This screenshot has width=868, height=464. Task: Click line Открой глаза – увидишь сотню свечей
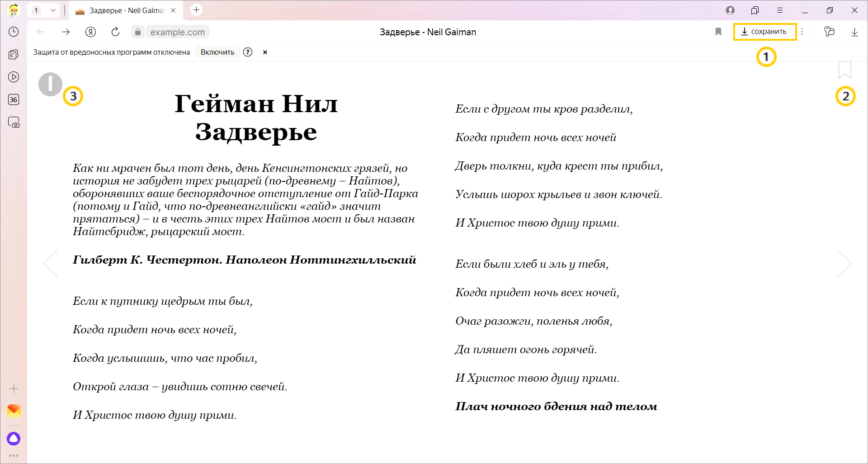pyautogui.click(x=180, y=387)
